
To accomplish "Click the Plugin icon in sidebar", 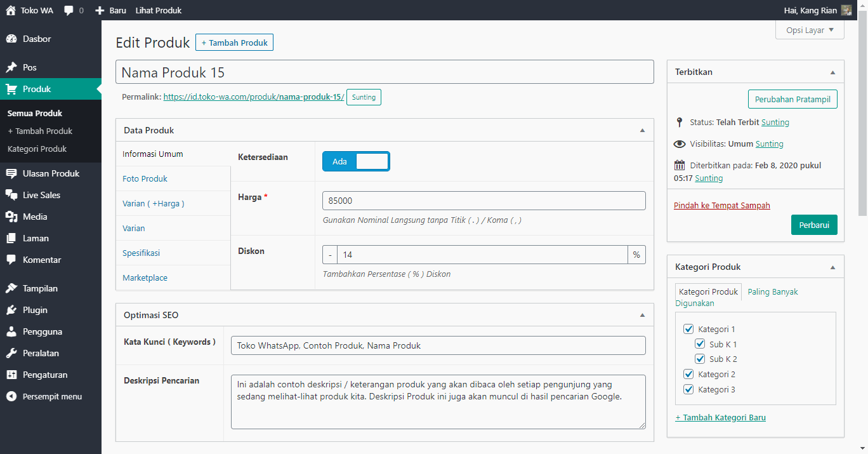I will [x=11, y=310].
